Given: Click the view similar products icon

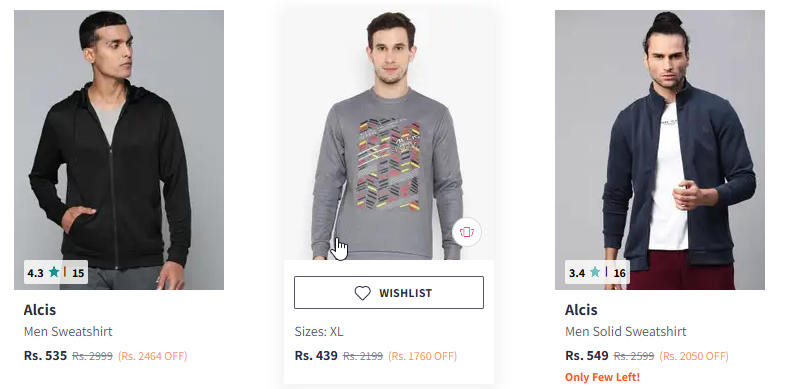Looking at the screenshot, I should [467, 232].
